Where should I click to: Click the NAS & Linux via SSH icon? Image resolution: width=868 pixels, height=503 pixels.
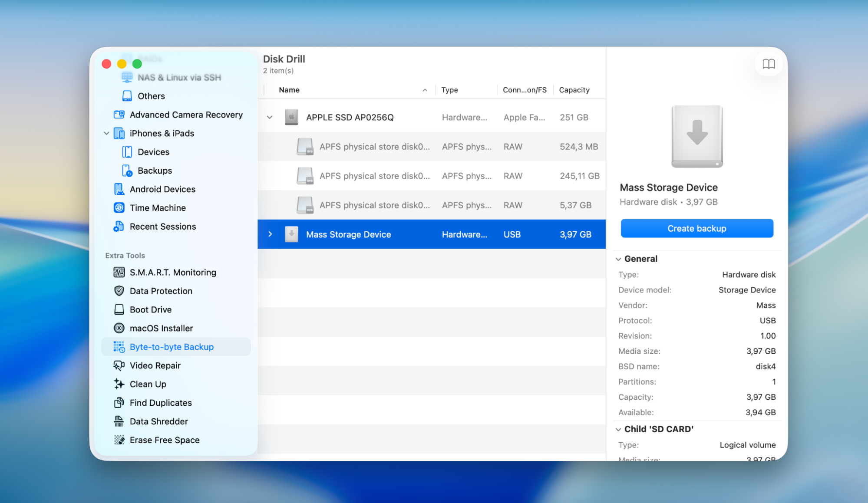pos(127,77)
